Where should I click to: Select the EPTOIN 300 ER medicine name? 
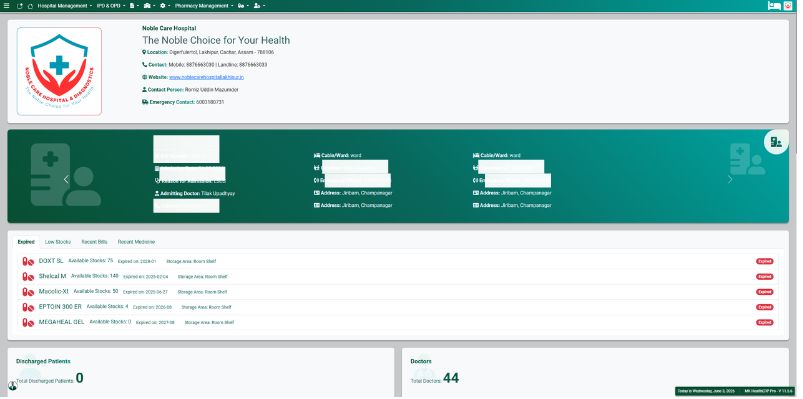coord(60,307)
